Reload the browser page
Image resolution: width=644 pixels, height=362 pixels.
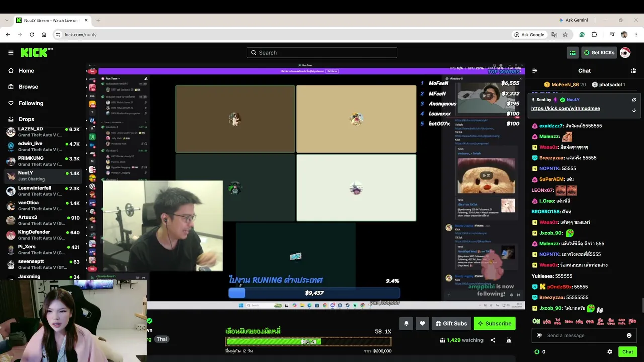point(32,35)
